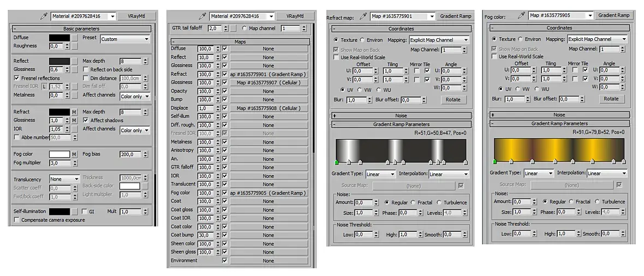Open Gradient Type dropdown in Refract map panel
The width and height of the screenshot is (644, 276).
[380, 174]
